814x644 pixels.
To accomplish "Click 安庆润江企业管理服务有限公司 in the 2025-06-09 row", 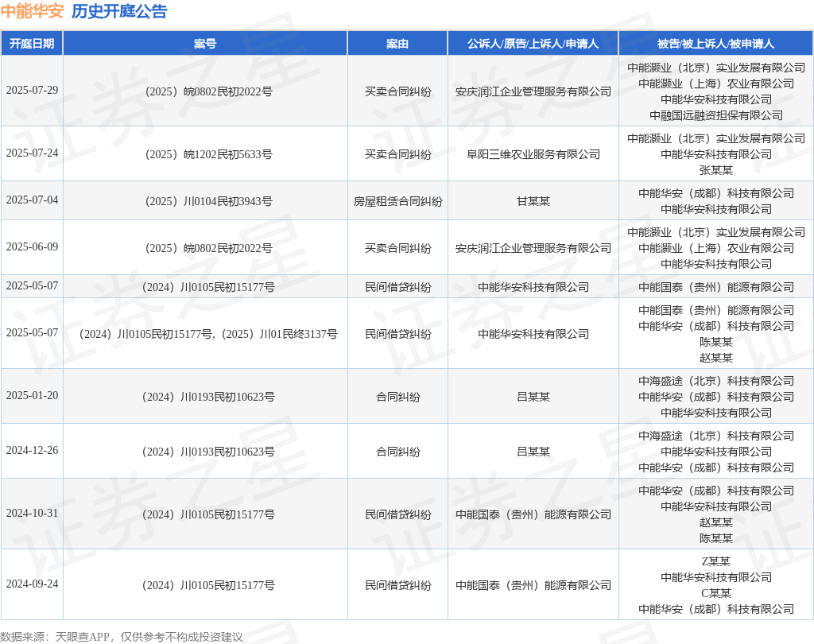I will 533,248.
